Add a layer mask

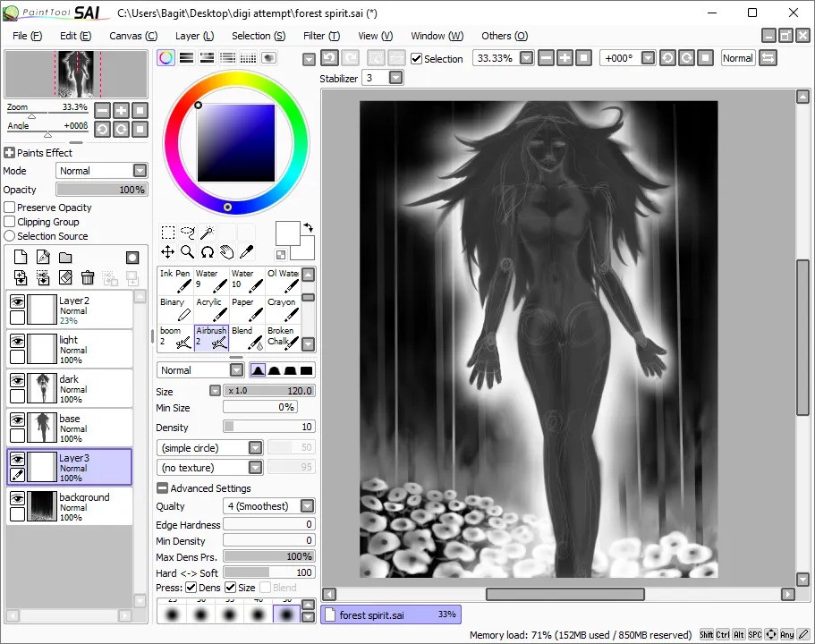(x=132, y=258)
